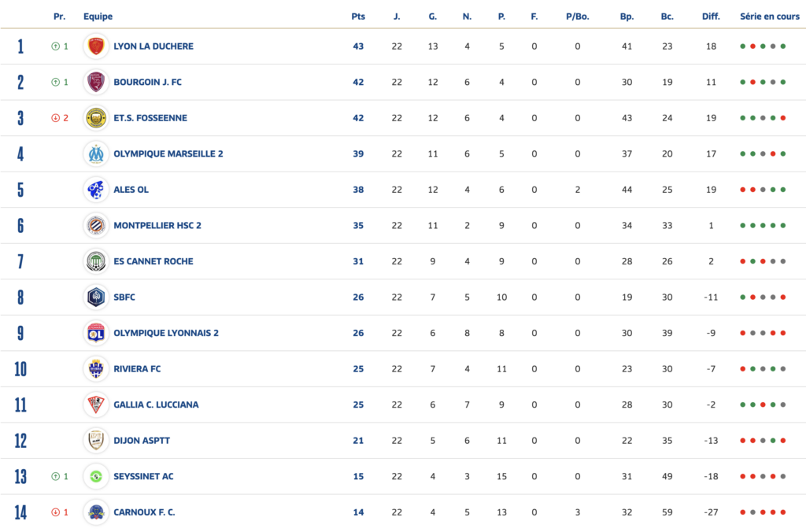Click the Montpellier HSC 2 logo
806x532 pixels.
pos(96,225)
